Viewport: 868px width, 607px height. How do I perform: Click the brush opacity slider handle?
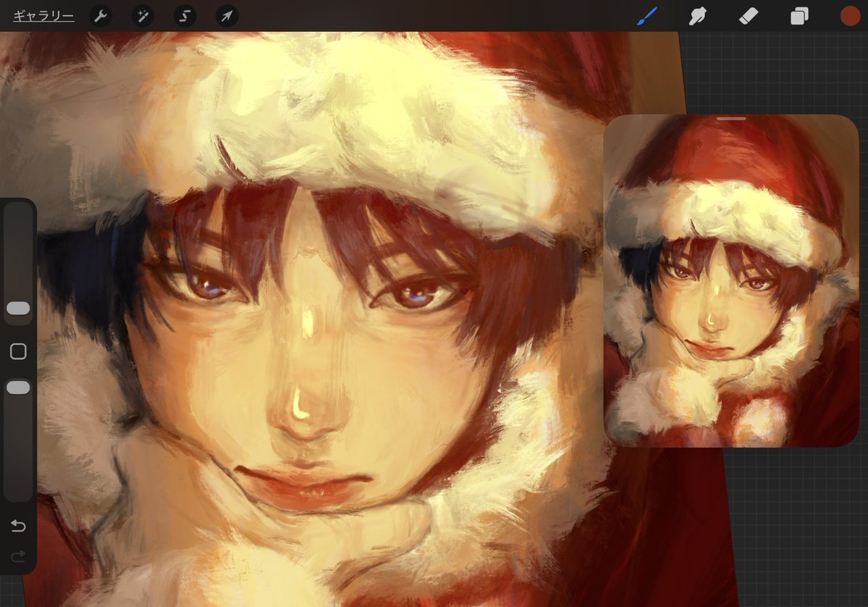pos(18,388)
